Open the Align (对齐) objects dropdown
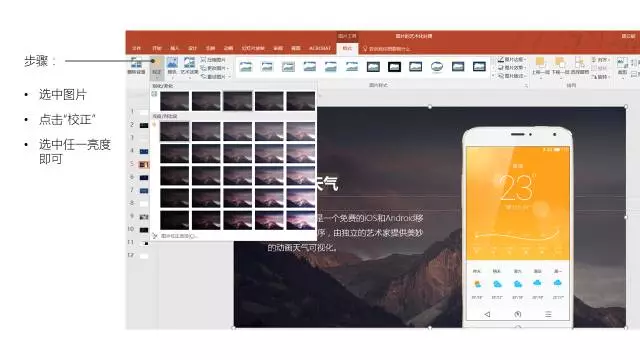The width and height of the screenshot is (640, 360). tap(600, 60)
